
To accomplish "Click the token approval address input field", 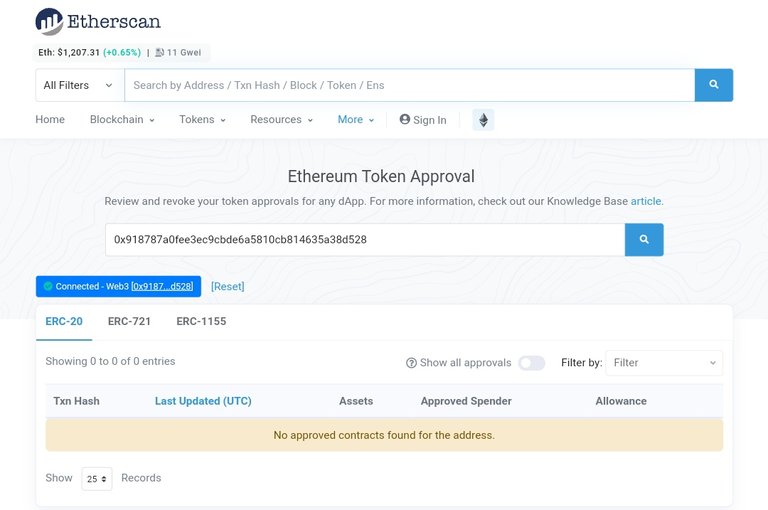I will [365, 240].
